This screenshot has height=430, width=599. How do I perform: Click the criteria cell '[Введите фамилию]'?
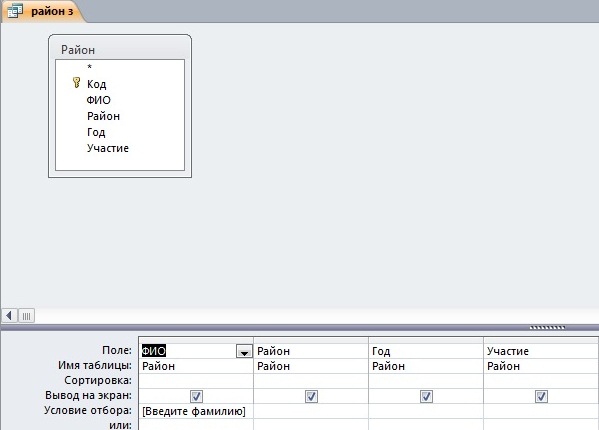[196, 411]
